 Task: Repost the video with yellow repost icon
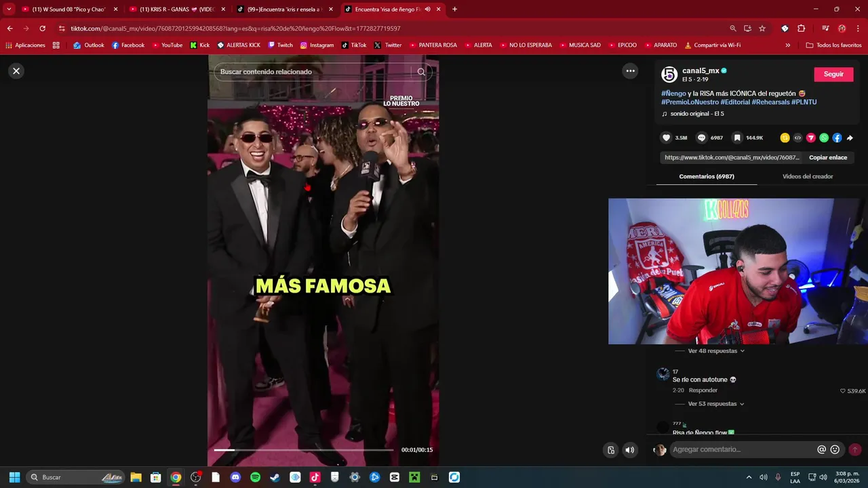785,138
